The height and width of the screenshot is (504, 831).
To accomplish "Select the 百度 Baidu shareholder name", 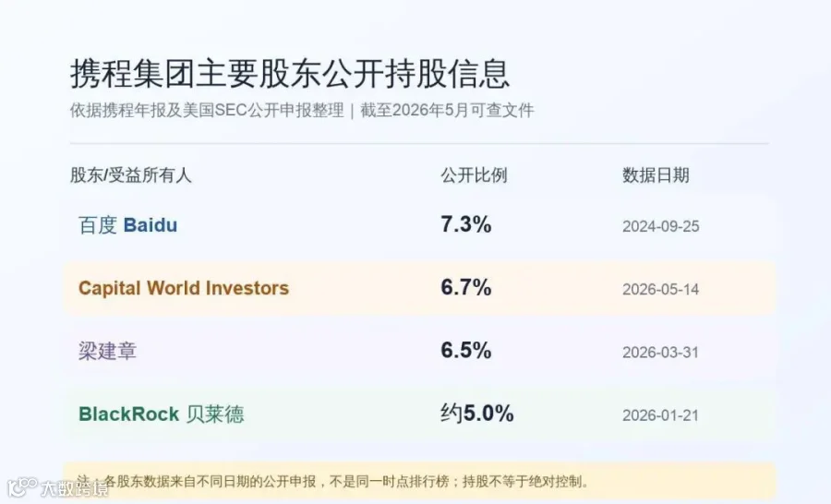I will (x=127, y=225).
